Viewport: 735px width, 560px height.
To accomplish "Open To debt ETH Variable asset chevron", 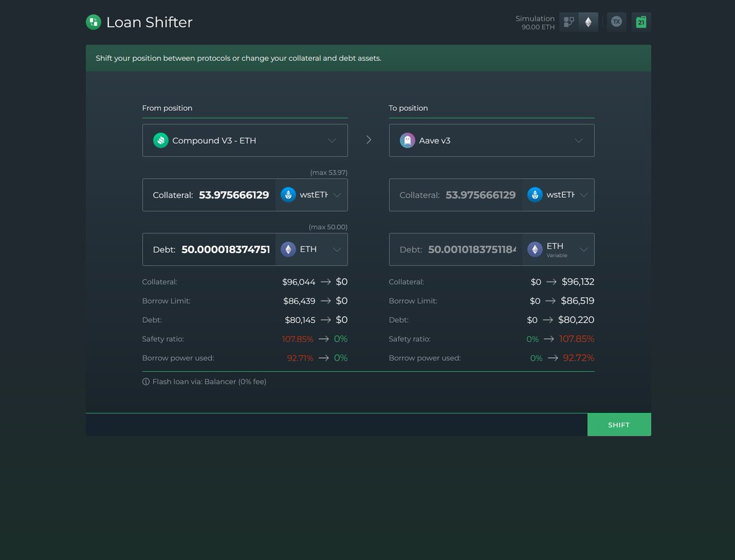I will (x=584, y=249).
